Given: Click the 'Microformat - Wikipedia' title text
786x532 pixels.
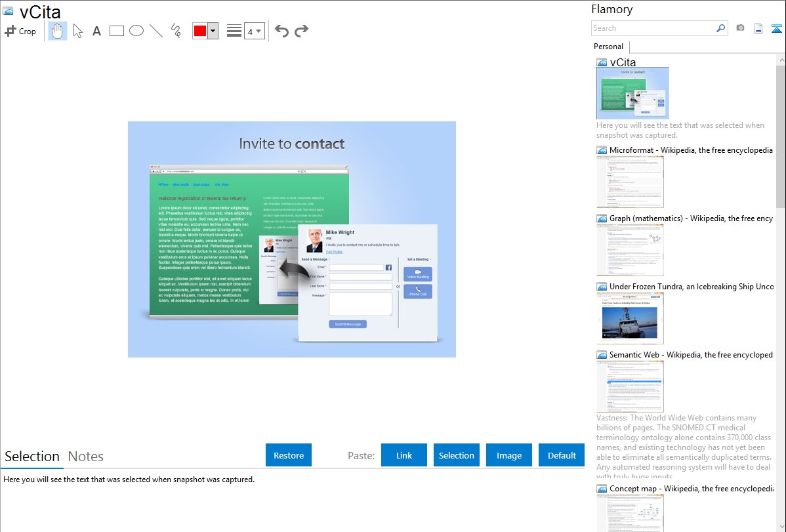Looking at the screenshot, I should [x=691, y=150].
